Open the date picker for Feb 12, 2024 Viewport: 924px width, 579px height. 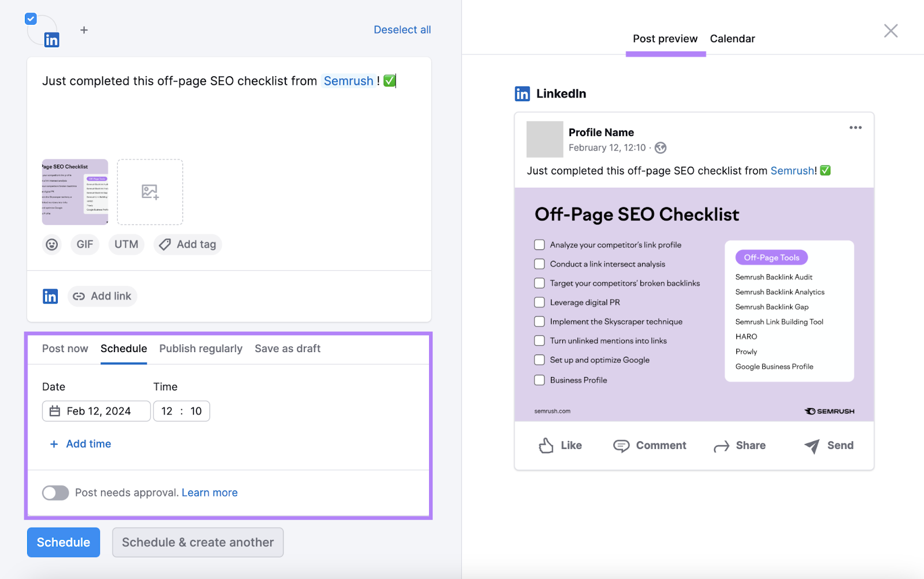[x=54, y=410]
